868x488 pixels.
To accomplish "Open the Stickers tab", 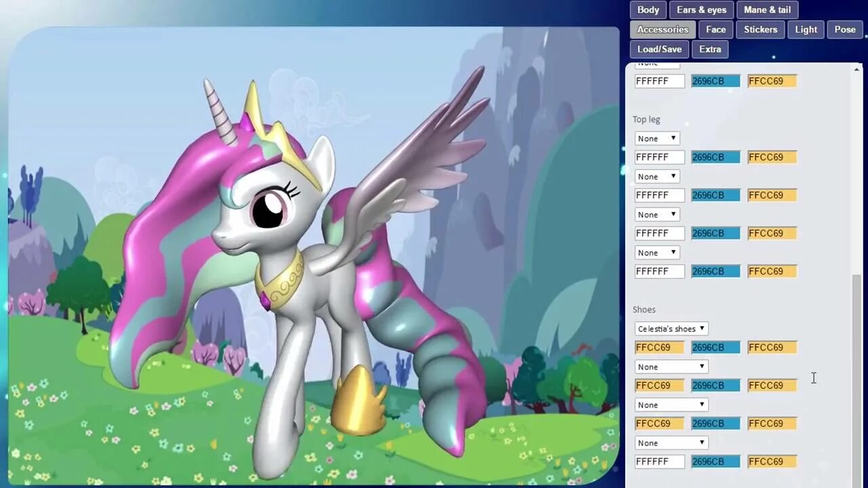I will (760, 29).
